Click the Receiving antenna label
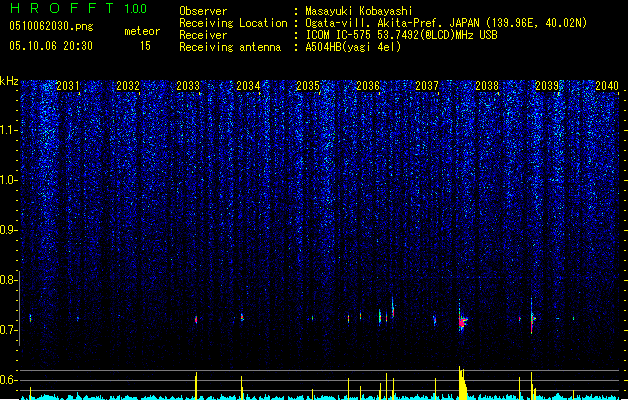 point(230,47)
